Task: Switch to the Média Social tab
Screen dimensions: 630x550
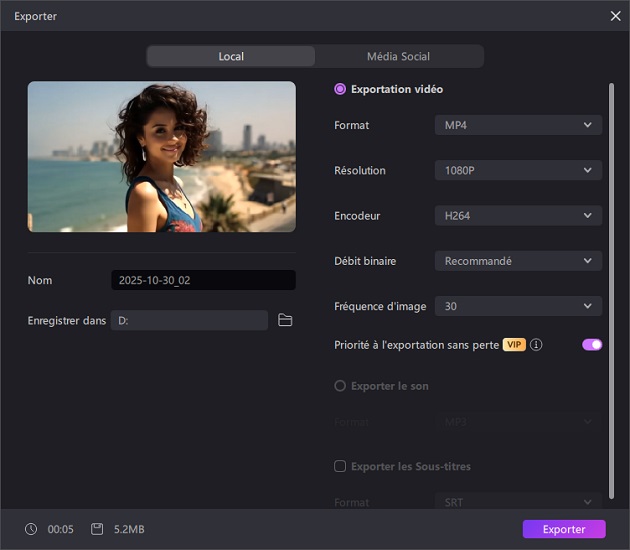Action: click(398, 56)
